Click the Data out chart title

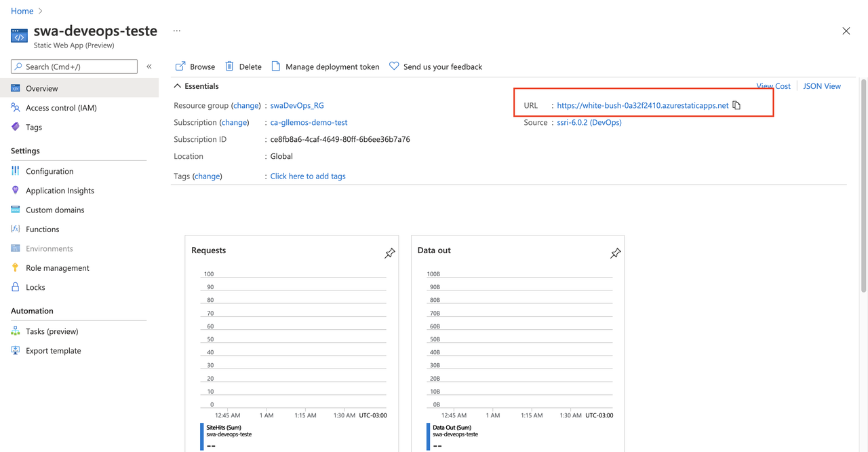point(434,250)
